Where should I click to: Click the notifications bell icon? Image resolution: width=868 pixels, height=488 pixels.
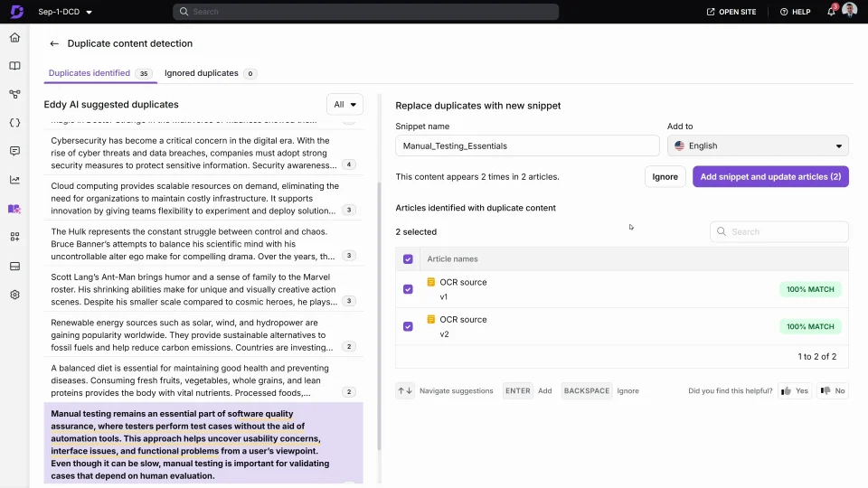[x=831, y=12]
